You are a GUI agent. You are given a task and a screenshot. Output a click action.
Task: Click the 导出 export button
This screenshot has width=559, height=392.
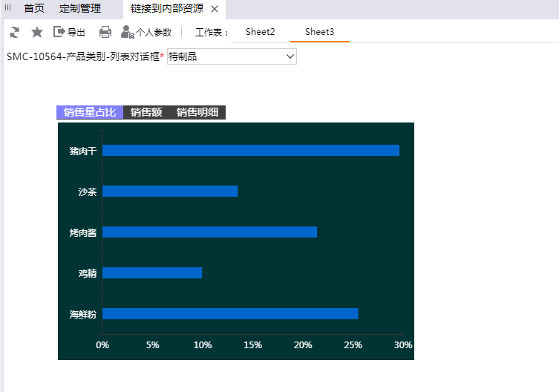(x=69, y=32)
